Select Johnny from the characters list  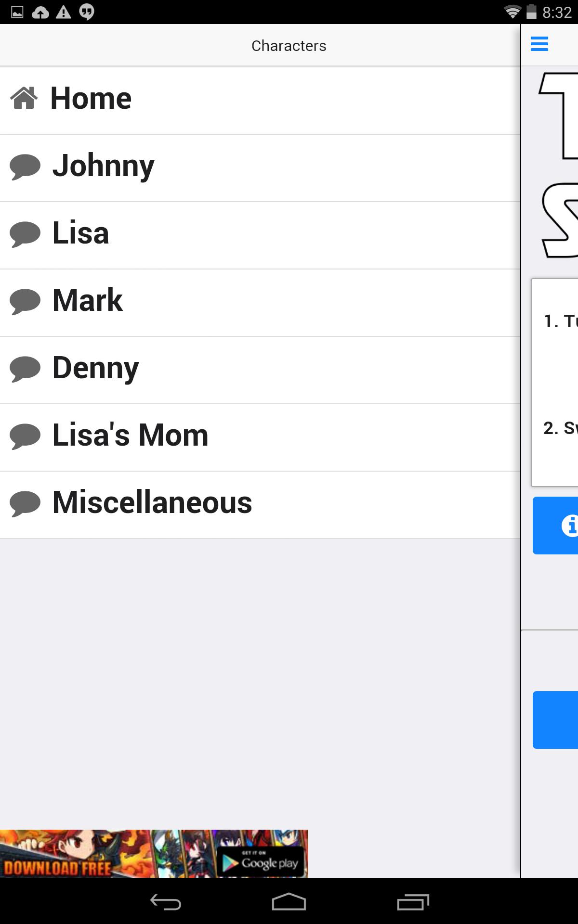(x=260, y=168)
